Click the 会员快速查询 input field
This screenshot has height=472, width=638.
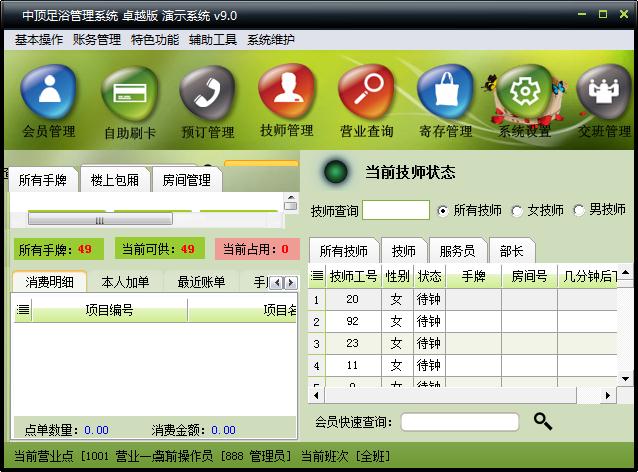click(x=460, y=422)
